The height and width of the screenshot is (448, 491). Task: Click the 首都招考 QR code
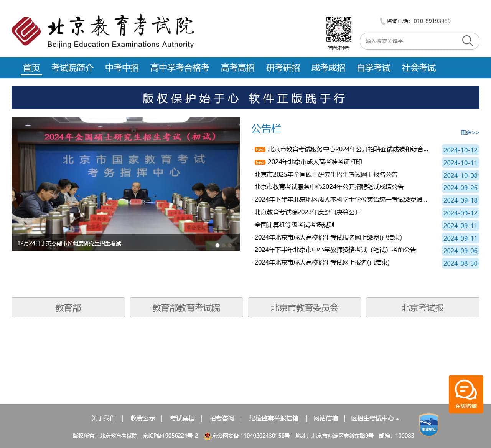339,29
